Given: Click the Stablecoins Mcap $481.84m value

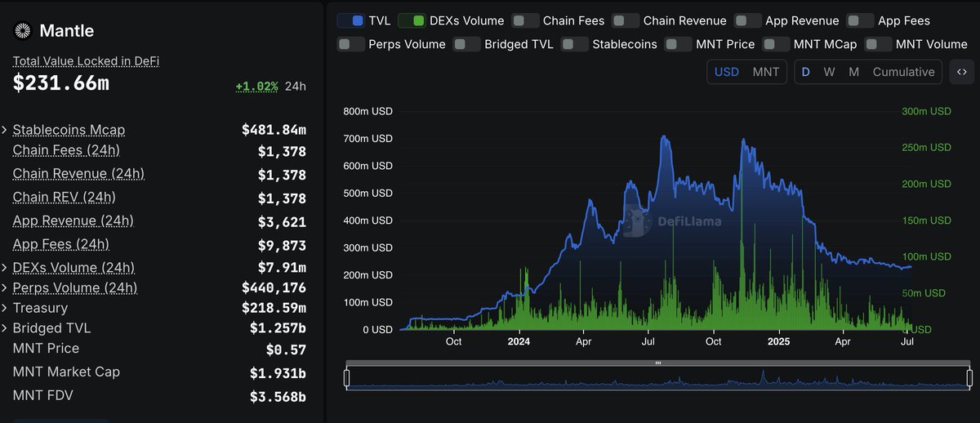Looking at the screenshot, I should [274, 130].
